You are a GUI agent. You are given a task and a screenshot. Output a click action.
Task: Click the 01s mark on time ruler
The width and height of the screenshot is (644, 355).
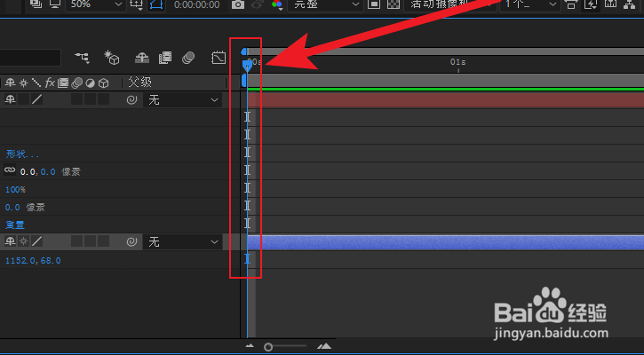[458, 62]
